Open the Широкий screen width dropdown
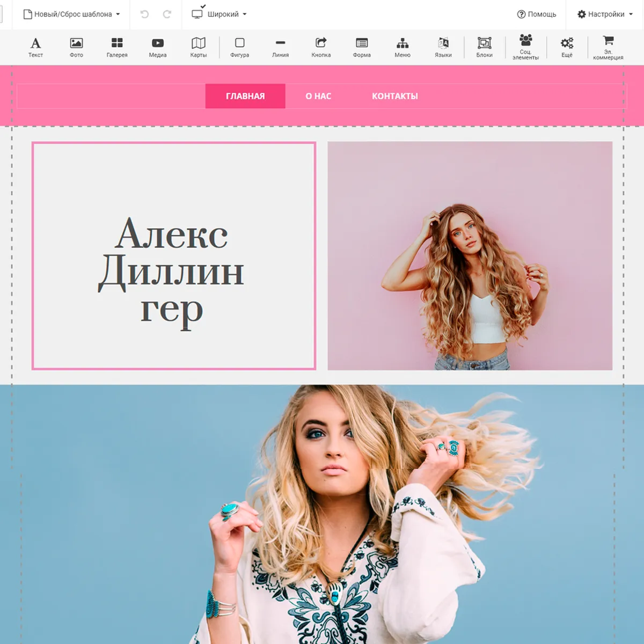Viewport: 644px width, 644px height. 220,14
